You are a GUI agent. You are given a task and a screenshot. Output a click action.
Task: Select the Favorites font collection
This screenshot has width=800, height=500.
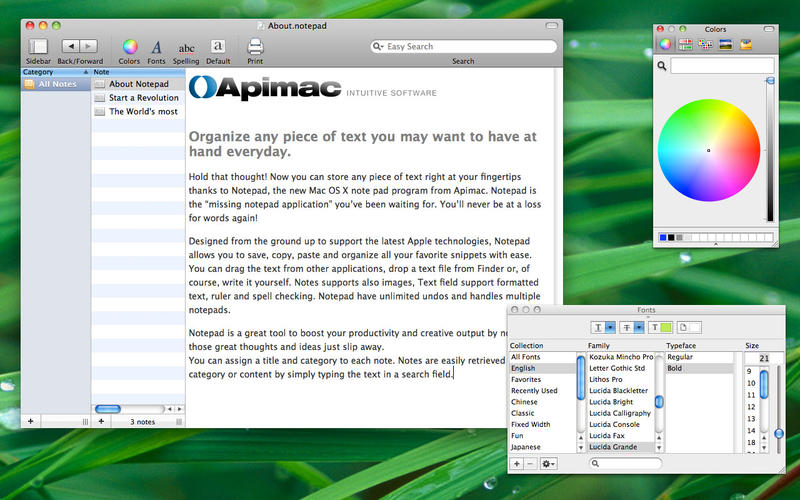click(526, 380)
